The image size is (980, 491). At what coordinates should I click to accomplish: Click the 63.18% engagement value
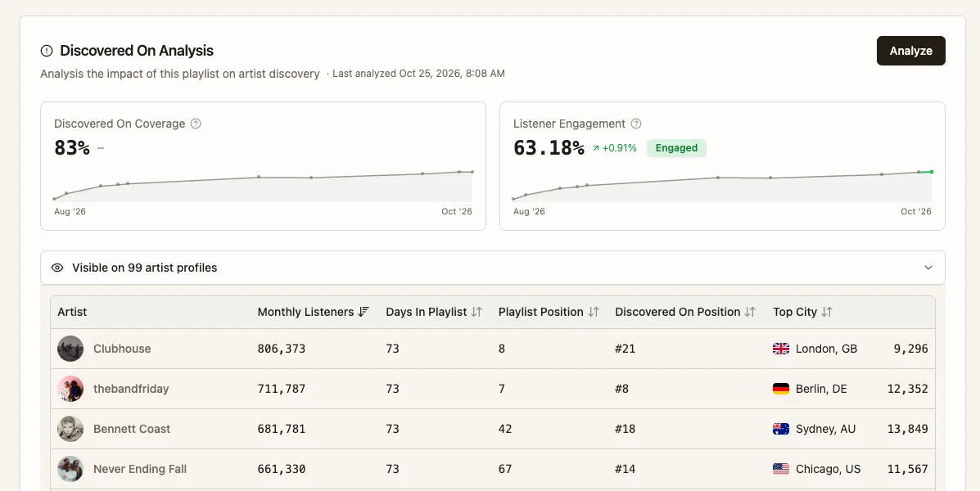point(549,148)
